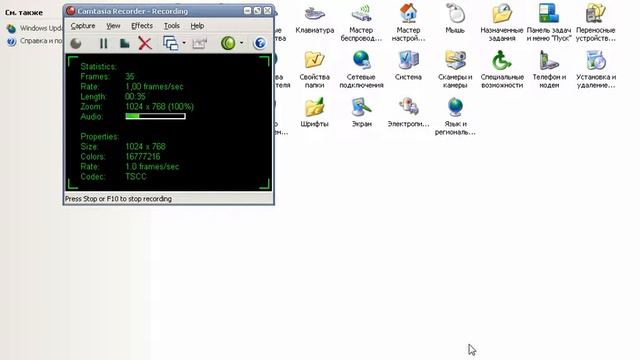Open Сетевые подключения network icon
The image size is (640, 360).
click(x=361, y=70)
